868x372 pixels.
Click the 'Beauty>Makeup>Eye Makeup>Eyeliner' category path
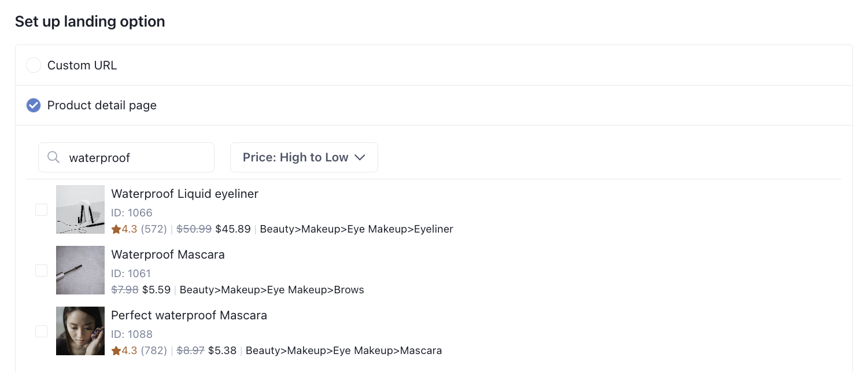[x=356, y=229]
